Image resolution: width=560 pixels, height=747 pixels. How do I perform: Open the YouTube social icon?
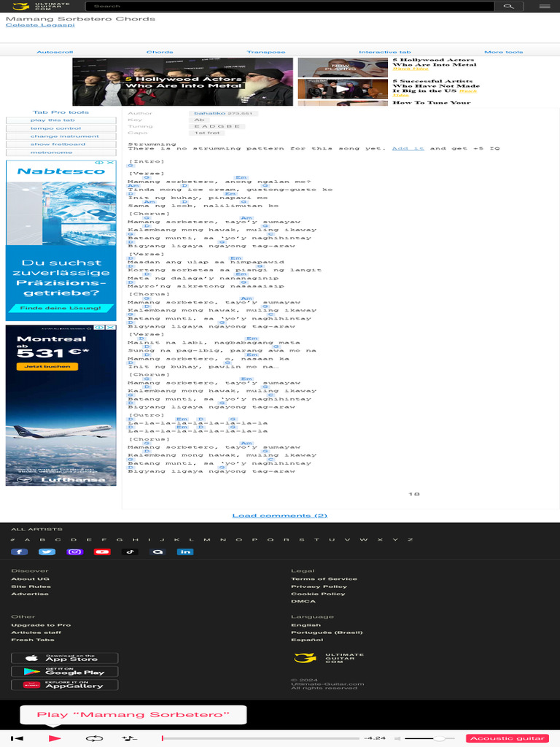(x=102, y=551)
